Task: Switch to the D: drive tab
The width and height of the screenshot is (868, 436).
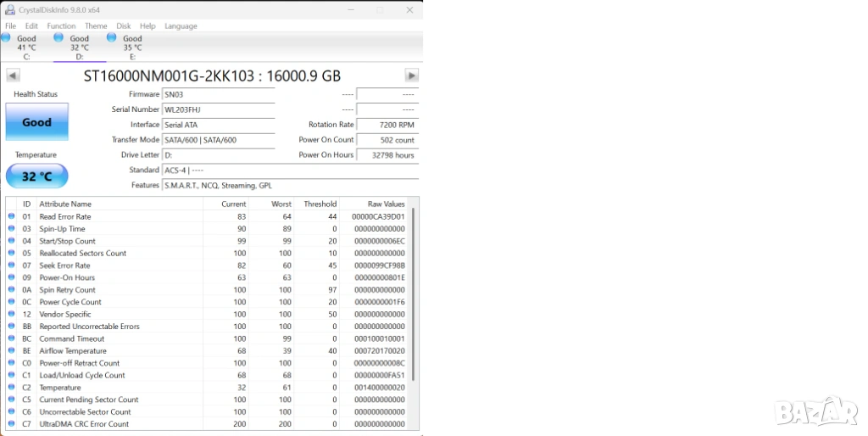Action: [x=79, y=48]
